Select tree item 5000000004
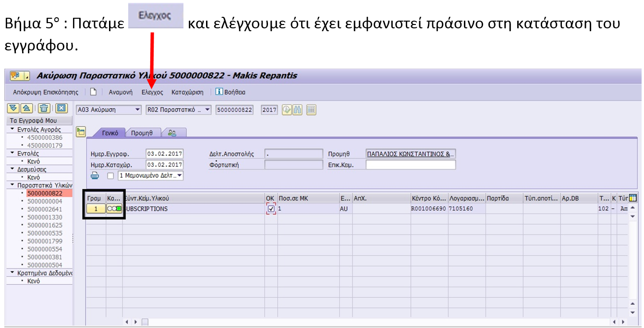The height and width of the screenshot is (328, 644). [45, 201]
